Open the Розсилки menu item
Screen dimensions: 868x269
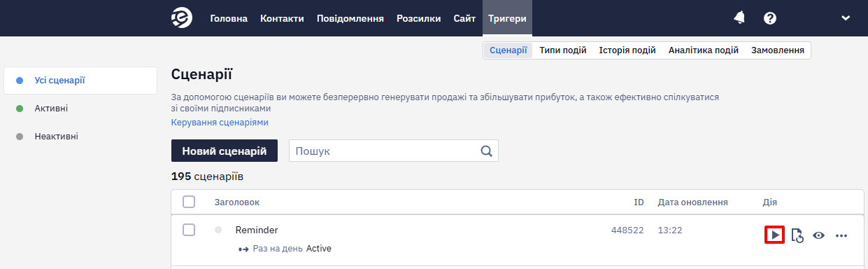[418, 18]
